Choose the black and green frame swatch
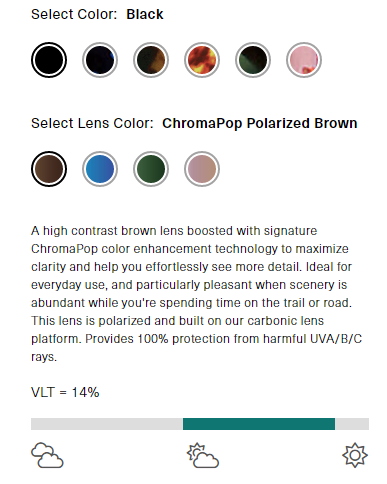387x484 pixels. (253, 60)
